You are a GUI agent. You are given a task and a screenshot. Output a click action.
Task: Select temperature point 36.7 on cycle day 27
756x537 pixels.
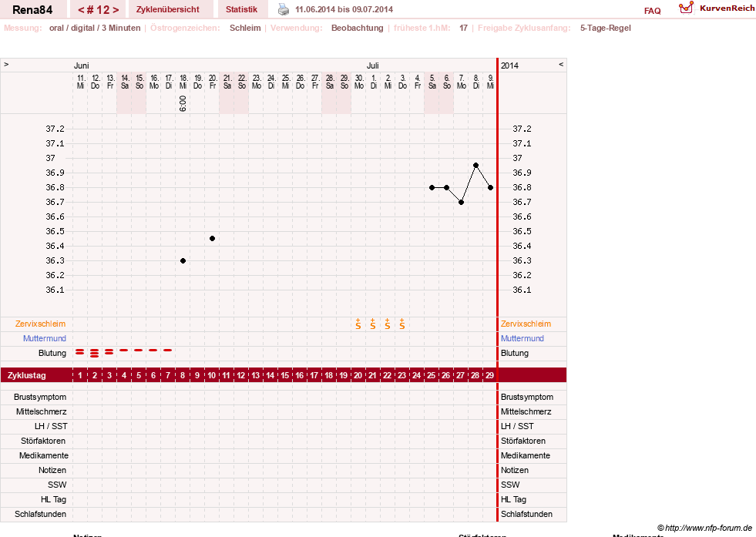coord(462,203)
